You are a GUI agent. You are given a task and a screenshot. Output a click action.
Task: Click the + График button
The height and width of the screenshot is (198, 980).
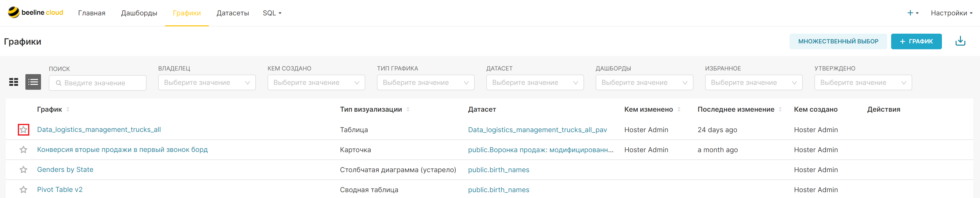(x=916, y=41)
